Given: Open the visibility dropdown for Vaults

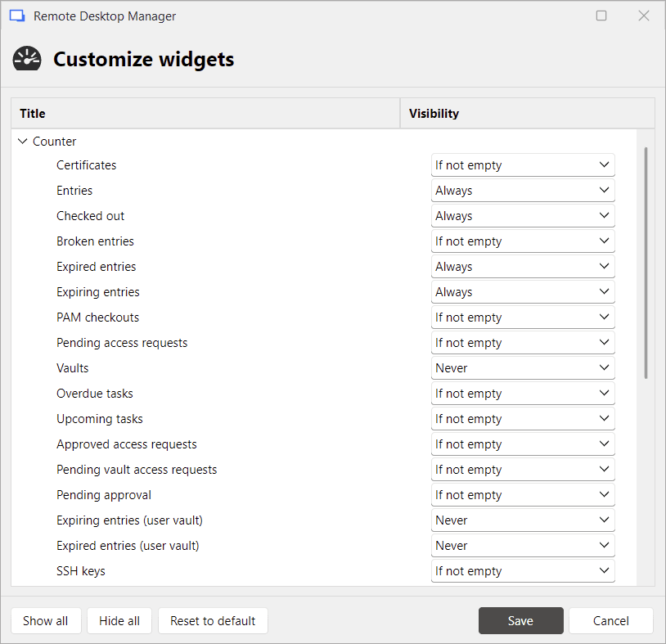Looking at the screenshot, I should [522, 367].
